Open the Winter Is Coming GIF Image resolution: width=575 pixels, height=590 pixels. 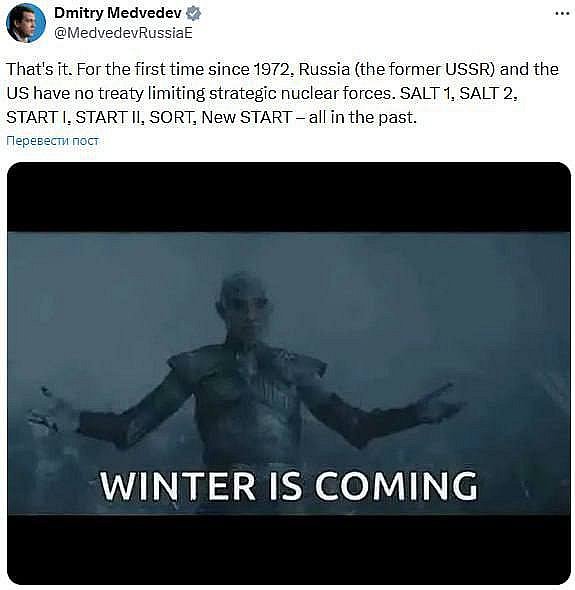point(289,373)
